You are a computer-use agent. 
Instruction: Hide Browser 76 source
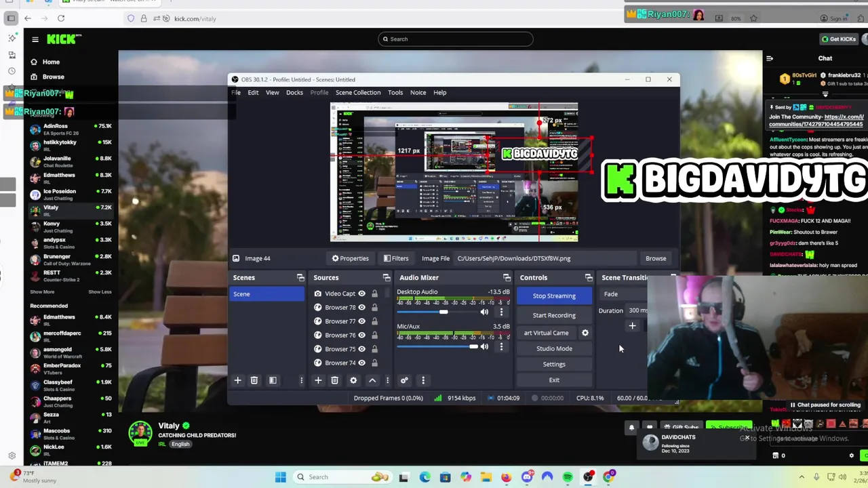tap(361, 335)
